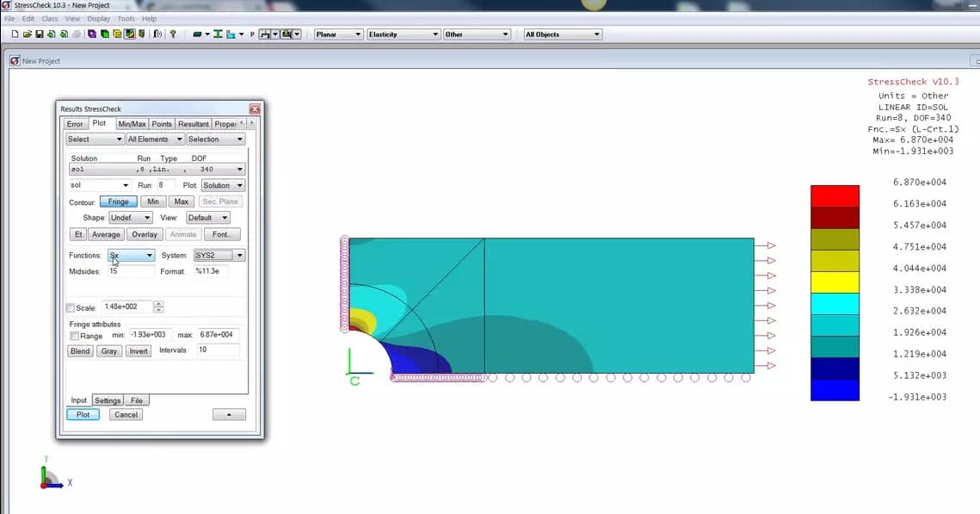Click the green I-beam toolbar icon

(218, 34)
